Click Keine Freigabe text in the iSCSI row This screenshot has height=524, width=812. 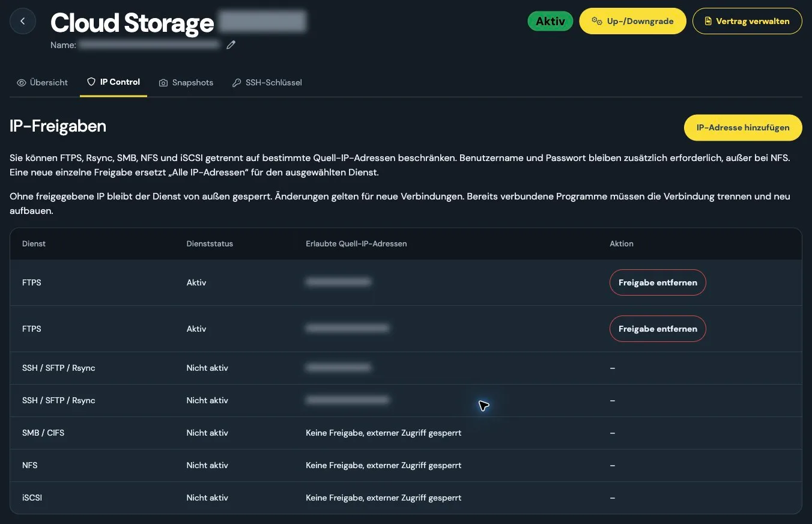pyautogui.click(x=384, y=498)
